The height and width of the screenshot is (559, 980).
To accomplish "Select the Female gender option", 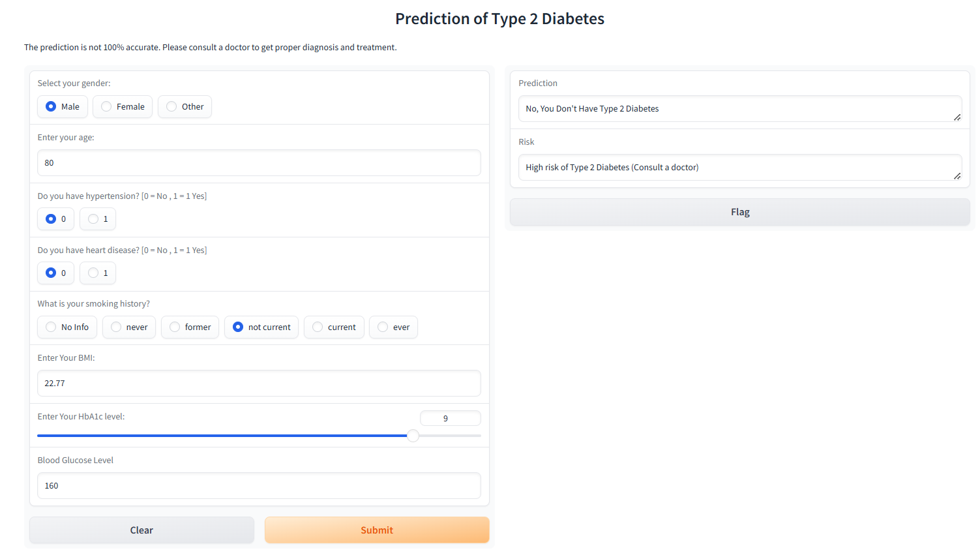I will tap(107, 107).
